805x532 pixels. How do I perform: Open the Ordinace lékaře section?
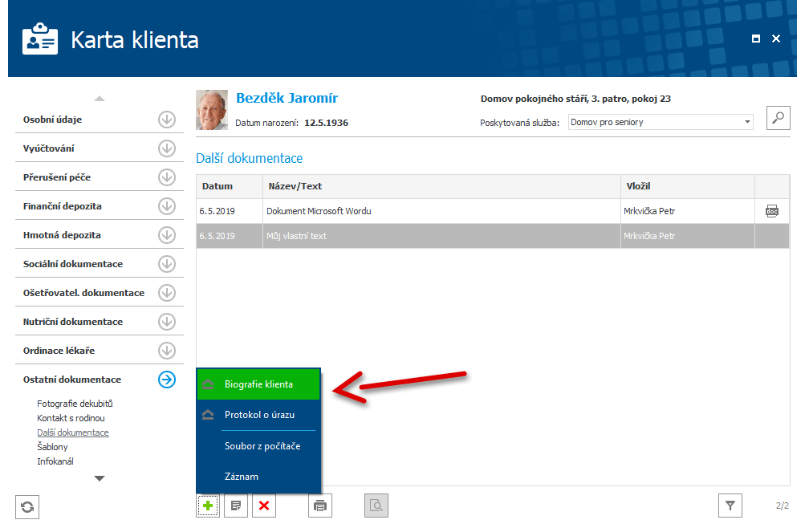point(59,351)
